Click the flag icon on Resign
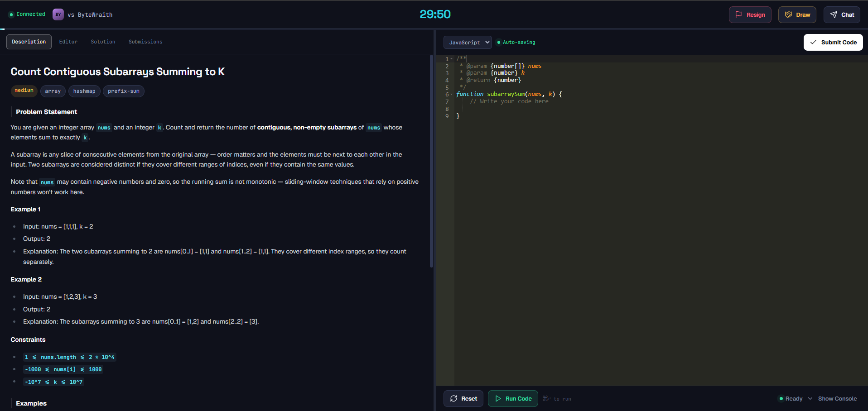 (738, 14)
